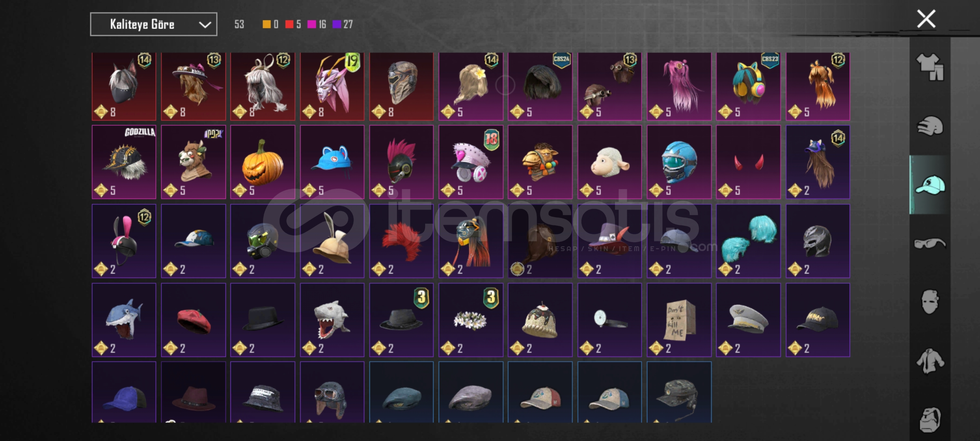Screen dimensions: 980x441
Task: Choose the sheep head mask item
Action: click(609, 162)
